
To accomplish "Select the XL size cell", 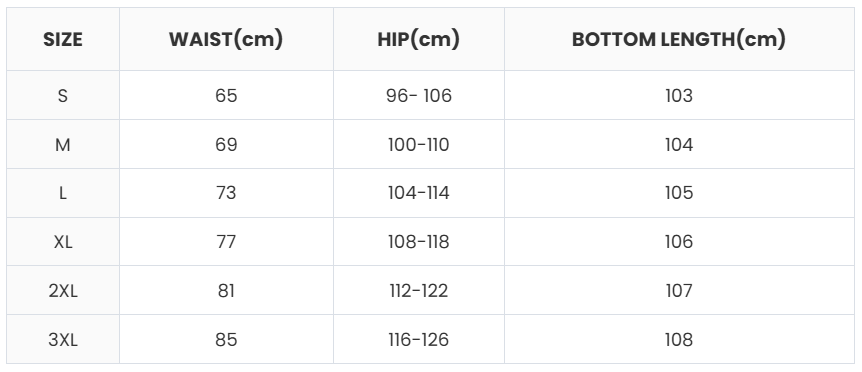I will coord(63,242).
